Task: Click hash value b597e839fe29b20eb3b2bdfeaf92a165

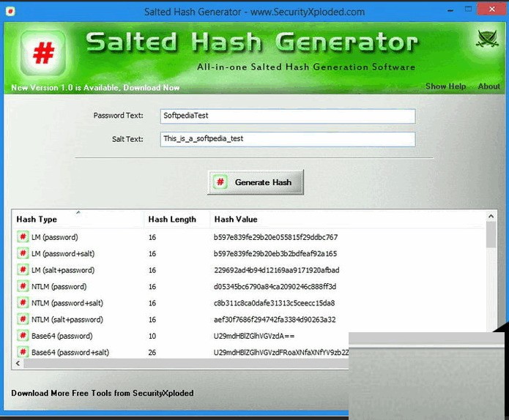Action: click(x=275, y=254)
